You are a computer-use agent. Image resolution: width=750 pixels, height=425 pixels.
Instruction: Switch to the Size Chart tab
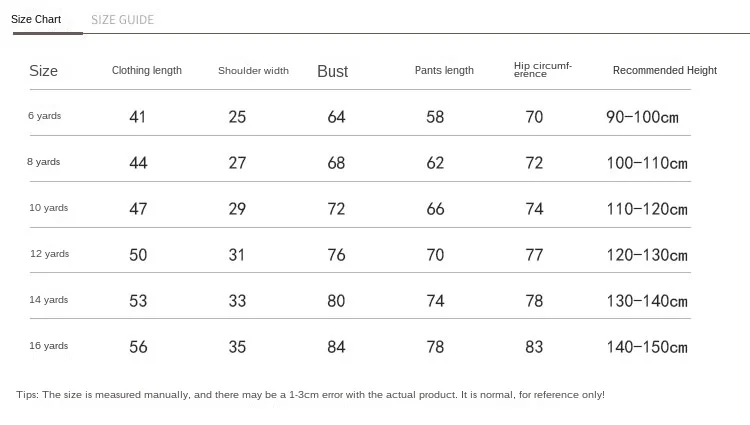36,19
